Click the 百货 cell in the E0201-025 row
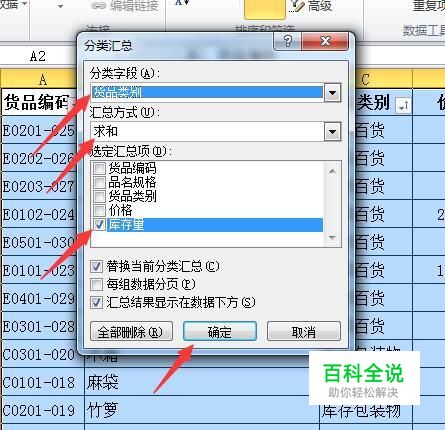The width and height of the screenshot is (445, 430). click(x=383, y=130)
